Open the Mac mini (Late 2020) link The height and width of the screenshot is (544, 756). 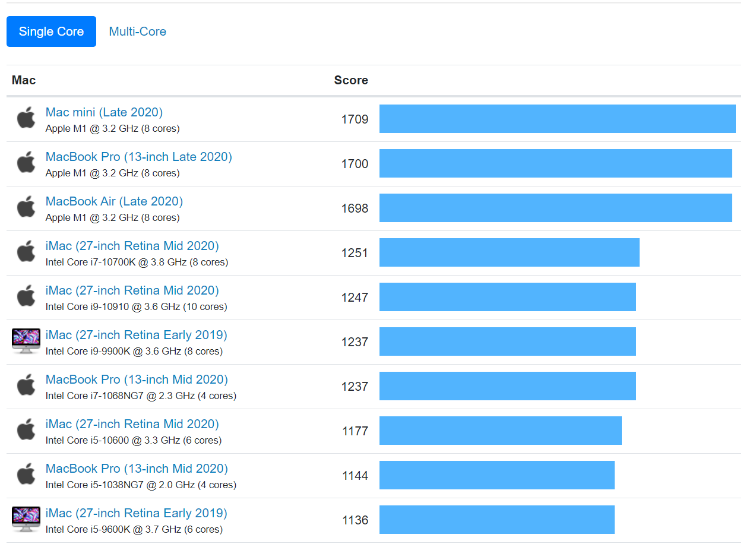coord(104,112)
